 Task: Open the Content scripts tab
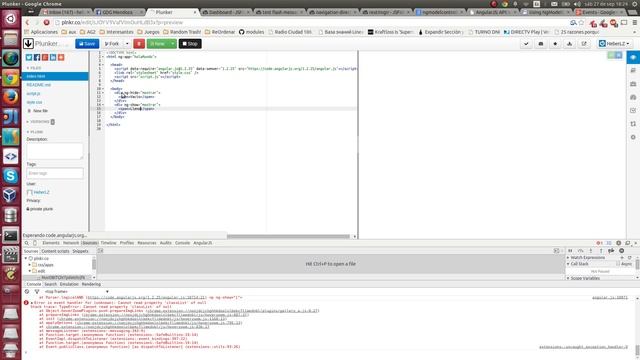pos(55,251)
